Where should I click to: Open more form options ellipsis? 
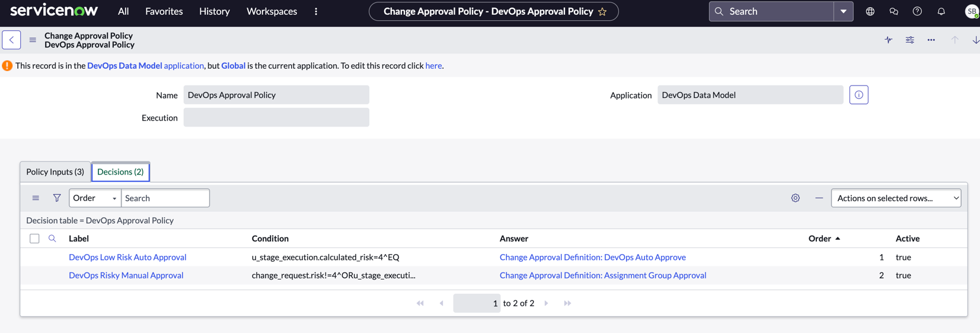[931, 40]
